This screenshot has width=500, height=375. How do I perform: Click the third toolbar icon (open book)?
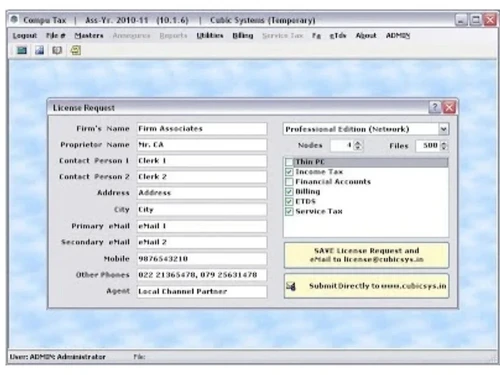(57, 51)
